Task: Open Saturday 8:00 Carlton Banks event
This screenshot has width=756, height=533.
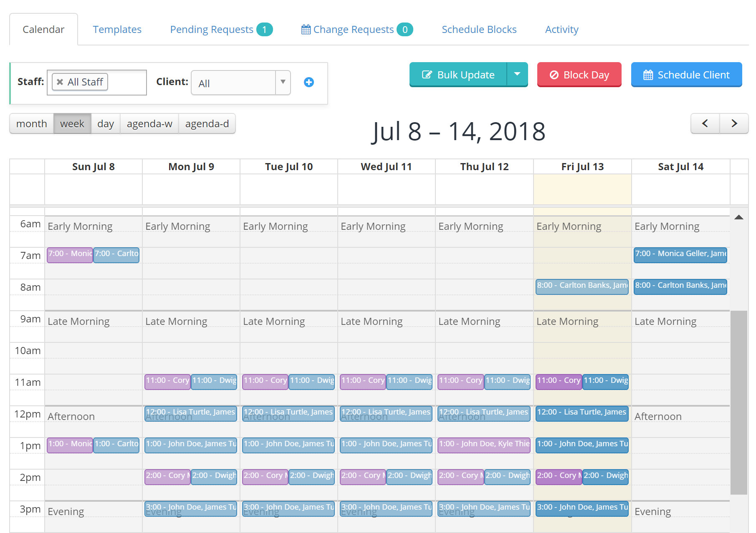Action: click(x=680, y=287)
